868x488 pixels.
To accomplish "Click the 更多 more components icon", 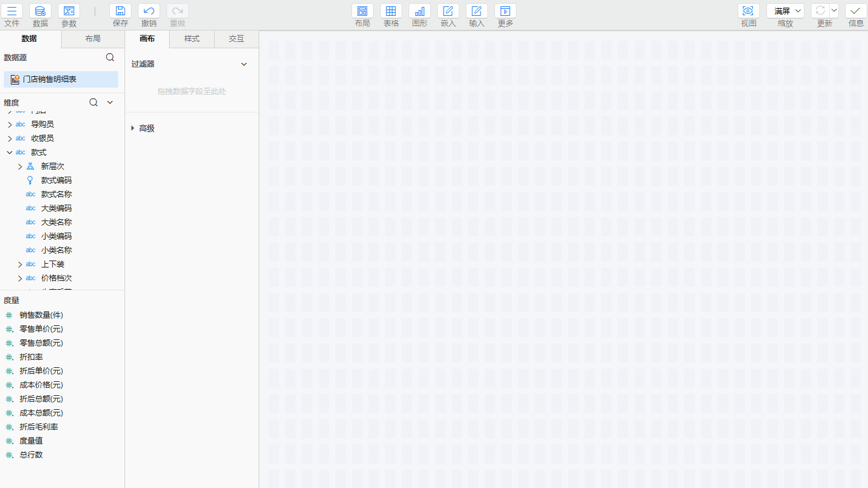I will [x=505, y=11].
